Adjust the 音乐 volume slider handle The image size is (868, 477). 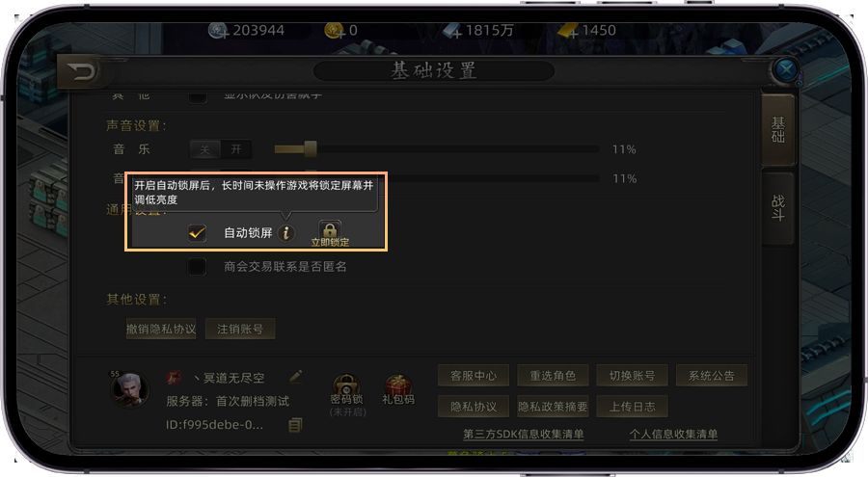pos(310,148)
